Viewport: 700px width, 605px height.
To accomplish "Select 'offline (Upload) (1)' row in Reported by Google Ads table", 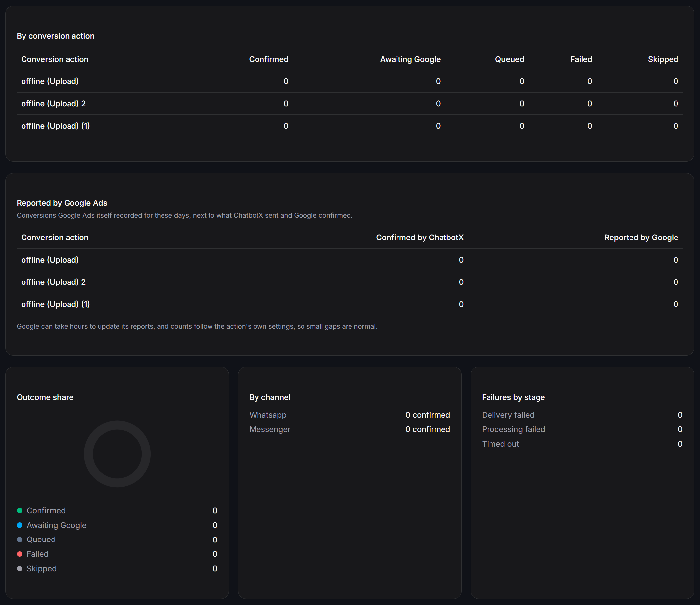I will coord(350,304).
